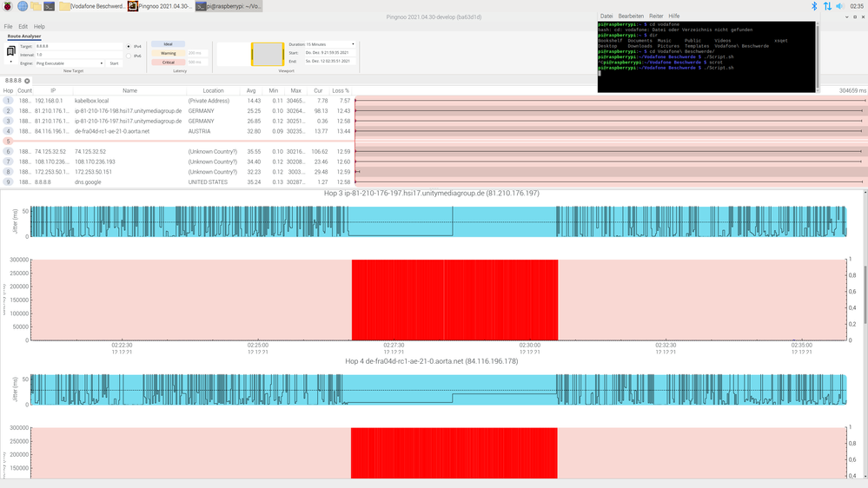
Task: Select the IPv6 radio button
Action: click(x=129, y=56)
